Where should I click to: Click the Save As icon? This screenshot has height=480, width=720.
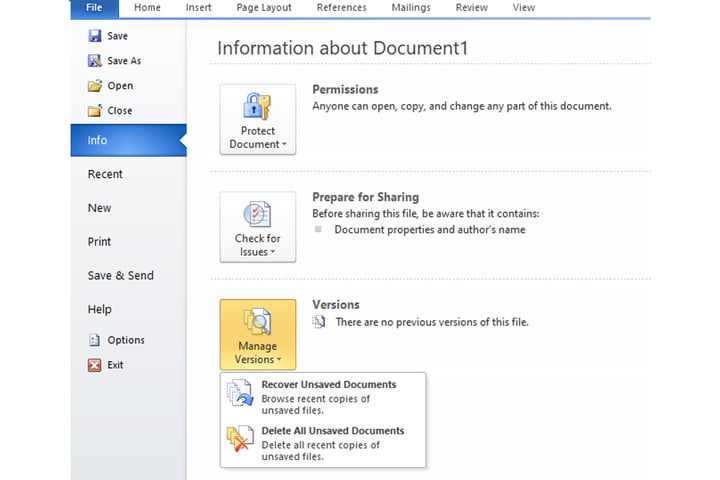(x=95, y=61)
